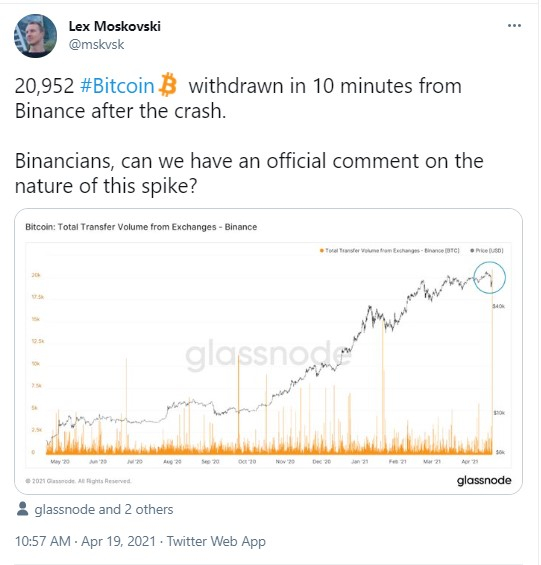Viewport: 541px width, 565px height.
Task: Open the glassnode chart image
Action: click(268, 351)
